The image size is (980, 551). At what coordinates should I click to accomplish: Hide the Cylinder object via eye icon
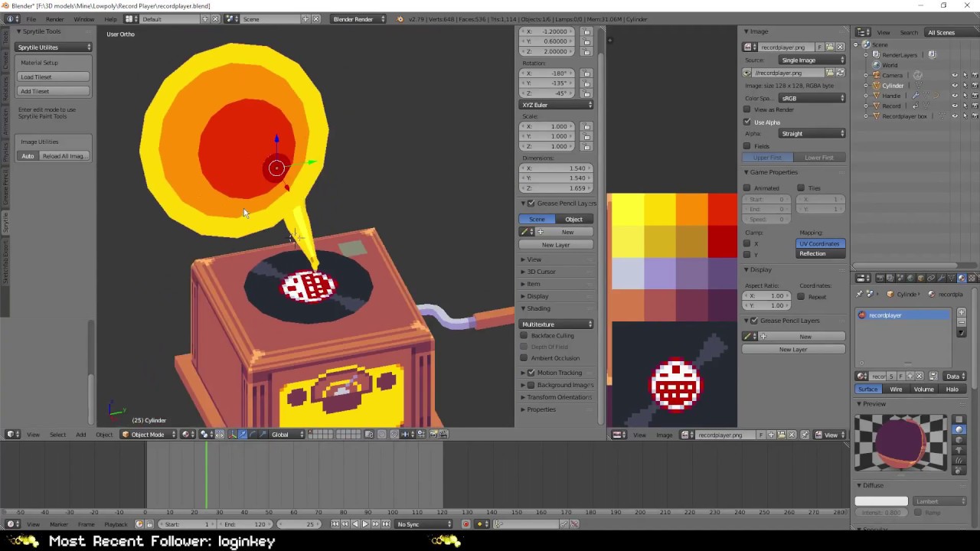coord(954,85)
